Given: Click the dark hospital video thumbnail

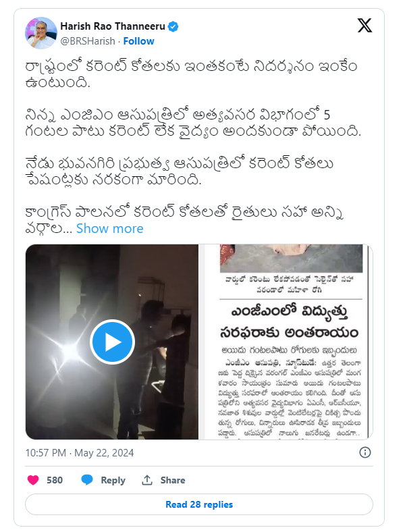Looking at the screenshot, I should [x=112, y=342].
